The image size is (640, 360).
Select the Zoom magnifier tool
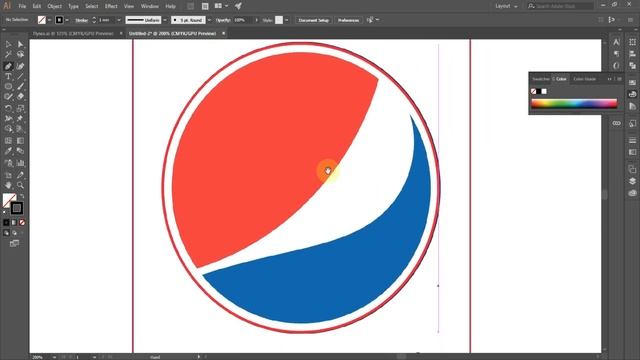tap(20, 185)
